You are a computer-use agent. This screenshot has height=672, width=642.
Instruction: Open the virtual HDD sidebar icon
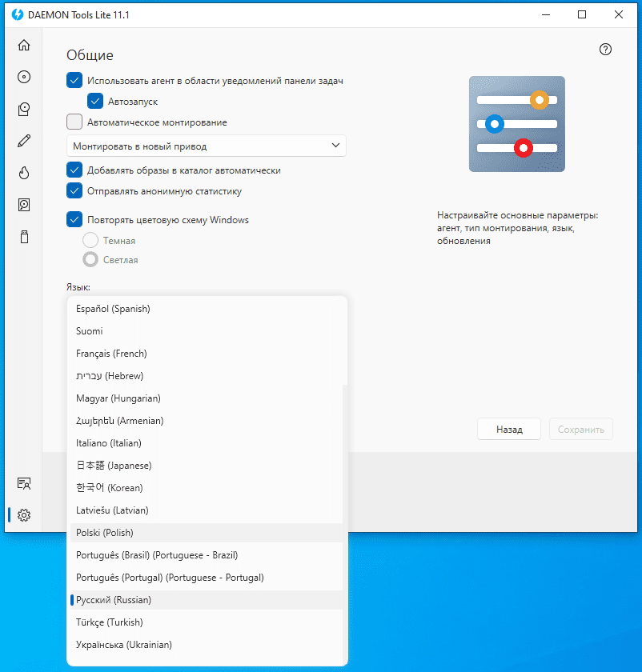point(24,205)
